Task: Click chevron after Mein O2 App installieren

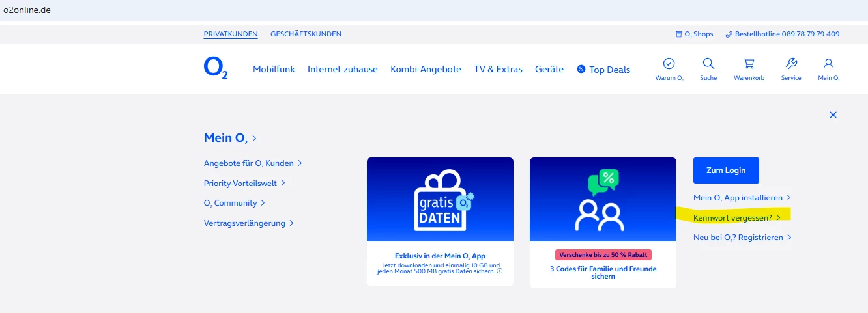Action: pos(788,198)
